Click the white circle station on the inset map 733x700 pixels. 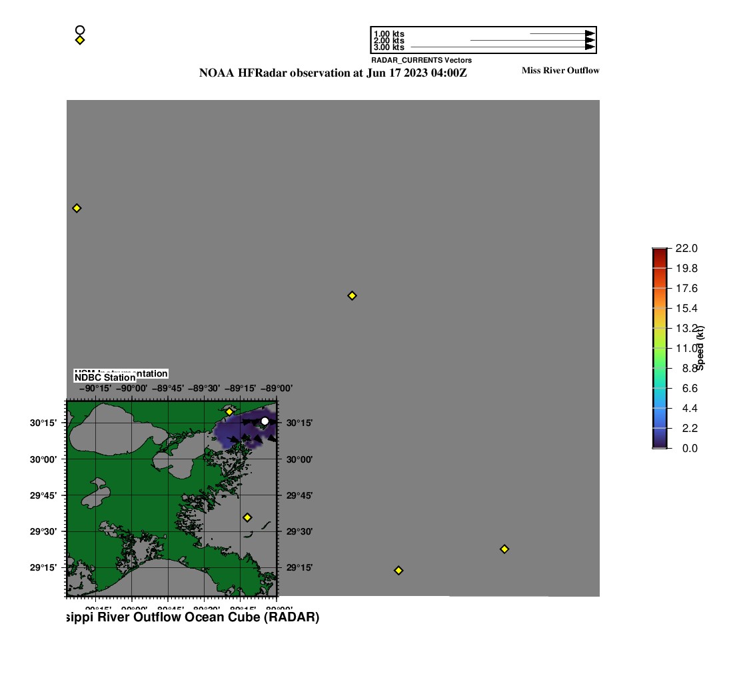tap(265, 421)
